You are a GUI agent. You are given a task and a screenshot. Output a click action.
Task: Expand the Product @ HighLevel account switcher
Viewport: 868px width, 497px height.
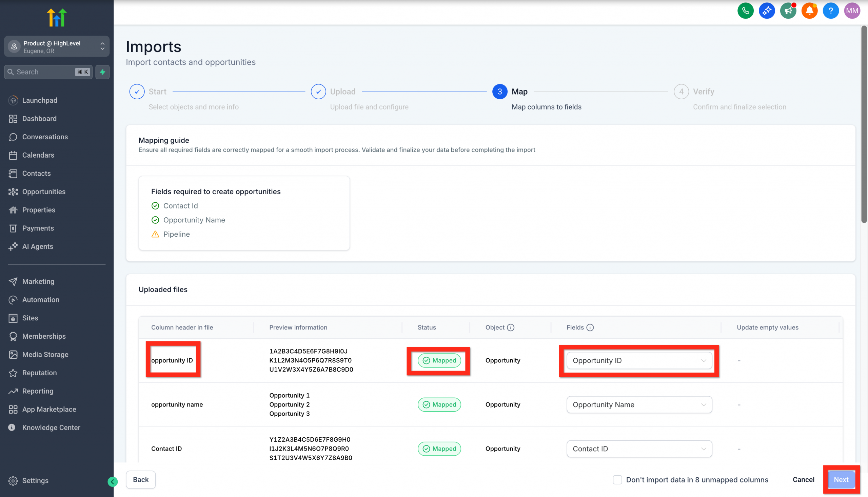(102, 46)
